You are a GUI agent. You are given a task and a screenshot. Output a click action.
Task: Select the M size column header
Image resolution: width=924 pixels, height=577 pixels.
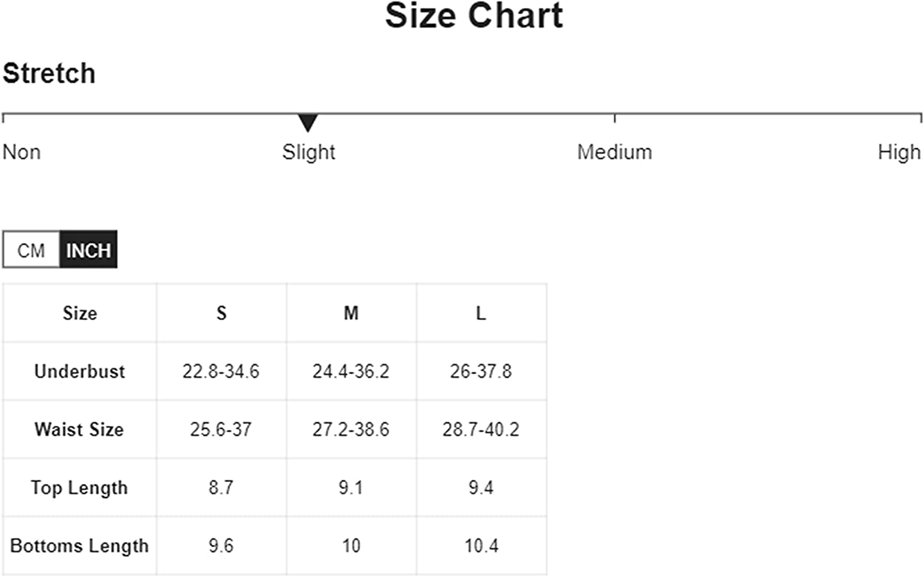point(351,313)
